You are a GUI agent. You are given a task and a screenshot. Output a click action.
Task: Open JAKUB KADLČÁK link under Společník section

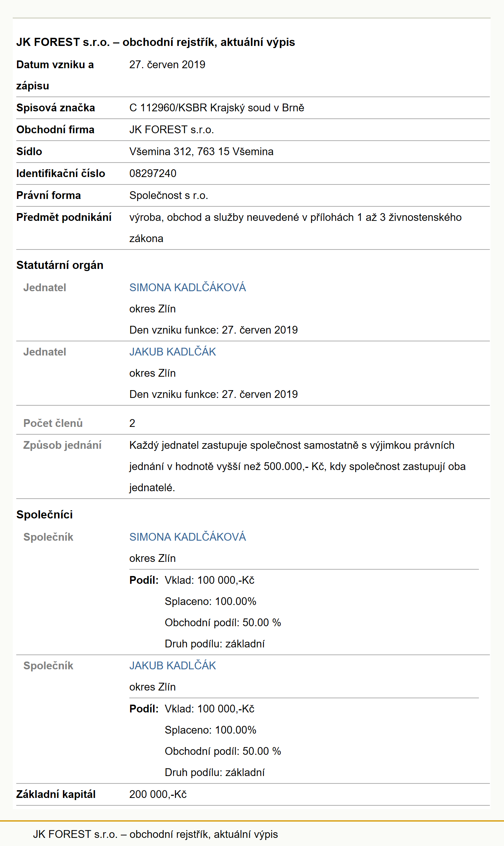[x=172, y=665]
